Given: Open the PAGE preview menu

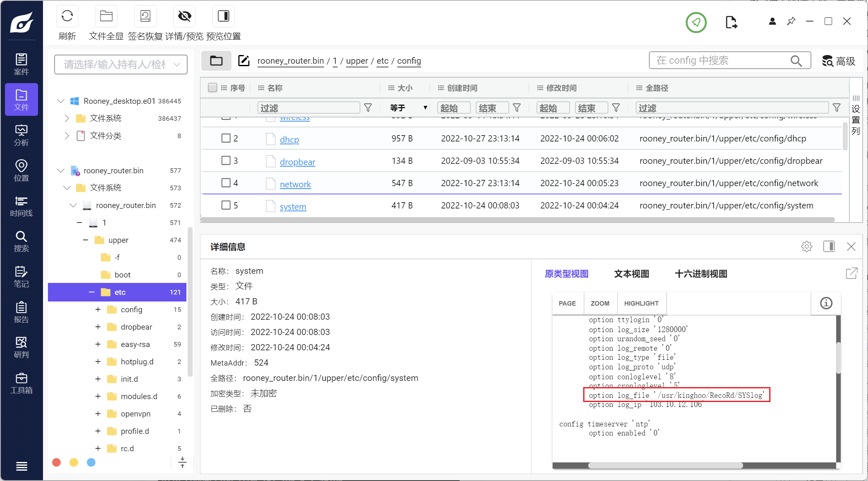Looking at the screenshot, I should point(567,303).
